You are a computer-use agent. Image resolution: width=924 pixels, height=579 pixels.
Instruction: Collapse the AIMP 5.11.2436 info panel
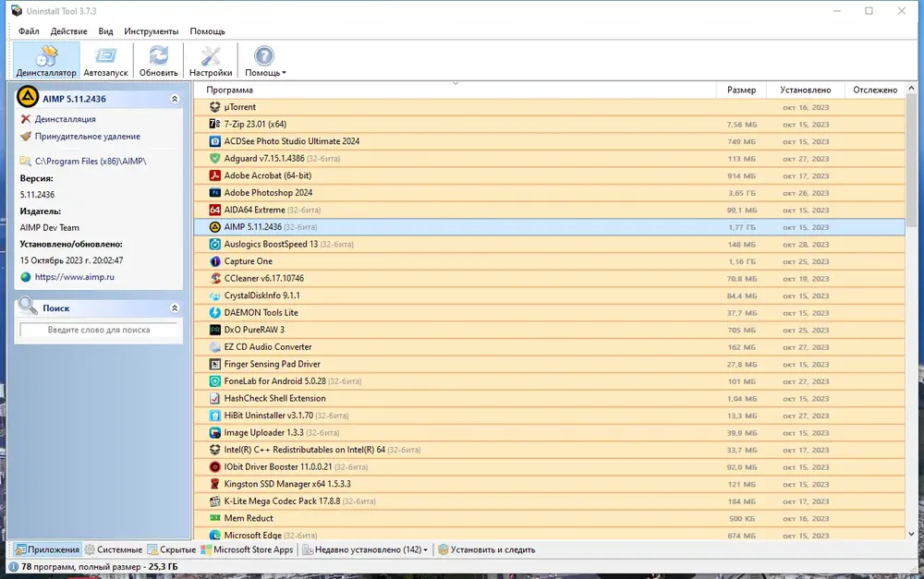pyautogui.click(x=175, y=99)
